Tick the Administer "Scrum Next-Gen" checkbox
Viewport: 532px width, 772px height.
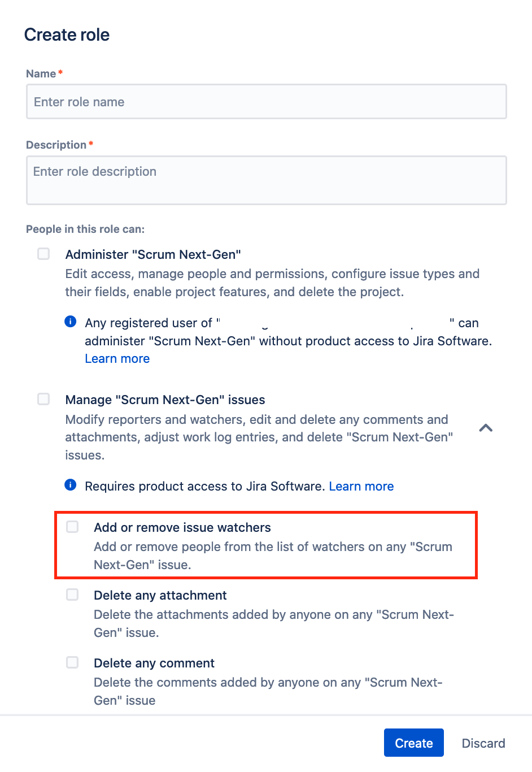43,254
